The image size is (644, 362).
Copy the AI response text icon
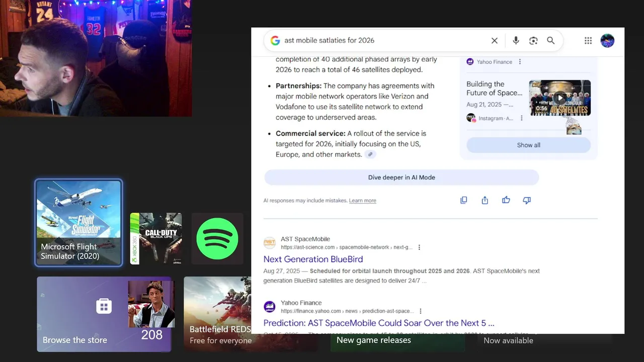tap(464, 200)
